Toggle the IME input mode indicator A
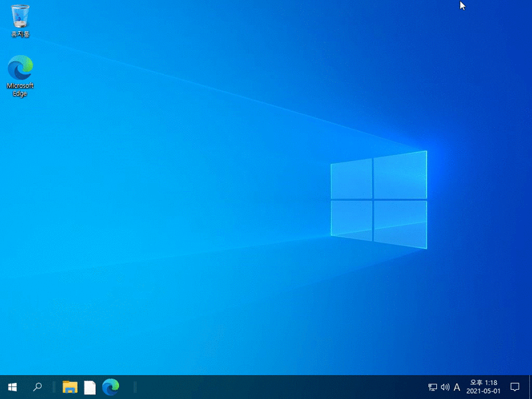The height and width of the screenshot is (399, 532). (x=457, y=387)
